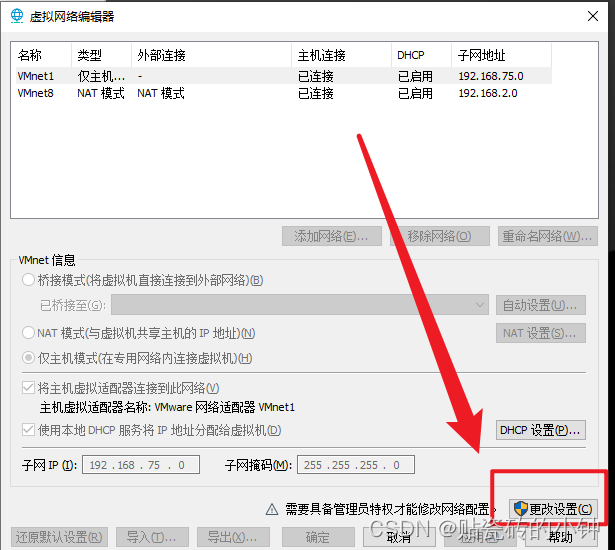Click the Add Network button (添加网络)
The height and width of the screenshot is (550, 615).
(x=332, y=236)
